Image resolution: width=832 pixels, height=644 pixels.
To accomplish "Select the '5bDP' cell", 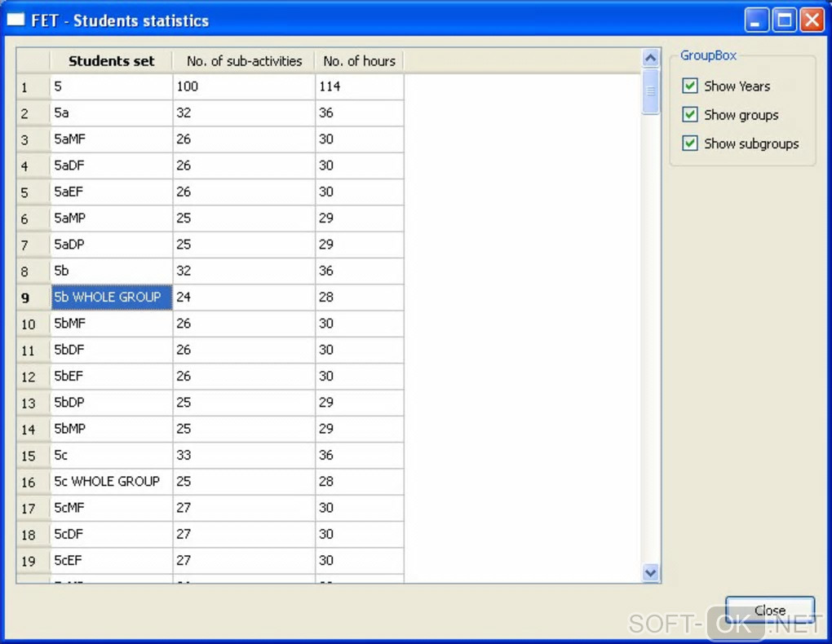I will tap(112, 402).
